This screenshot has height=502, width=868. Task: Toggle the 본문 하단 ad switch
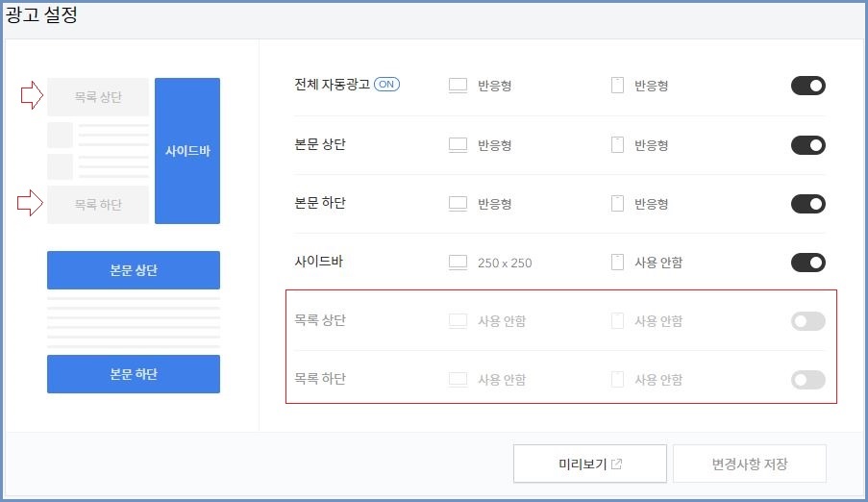point(807,204)
